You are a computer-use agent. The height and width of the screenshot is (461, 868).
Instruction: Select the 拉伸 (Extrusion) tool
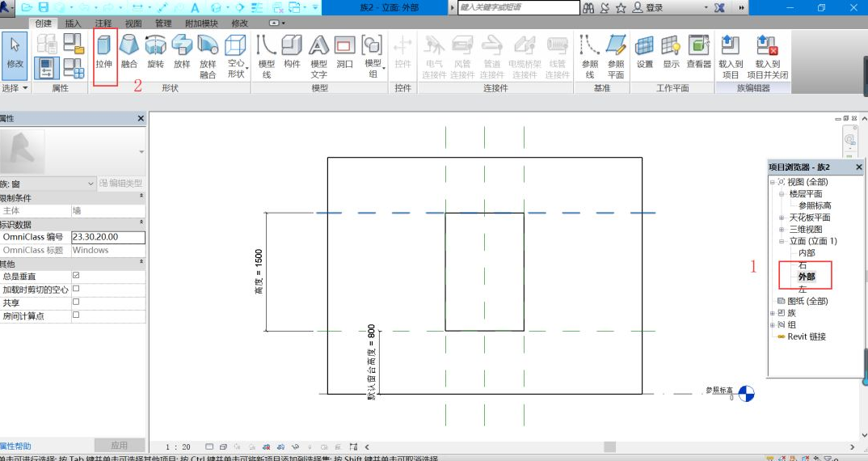tap(104, 52)
